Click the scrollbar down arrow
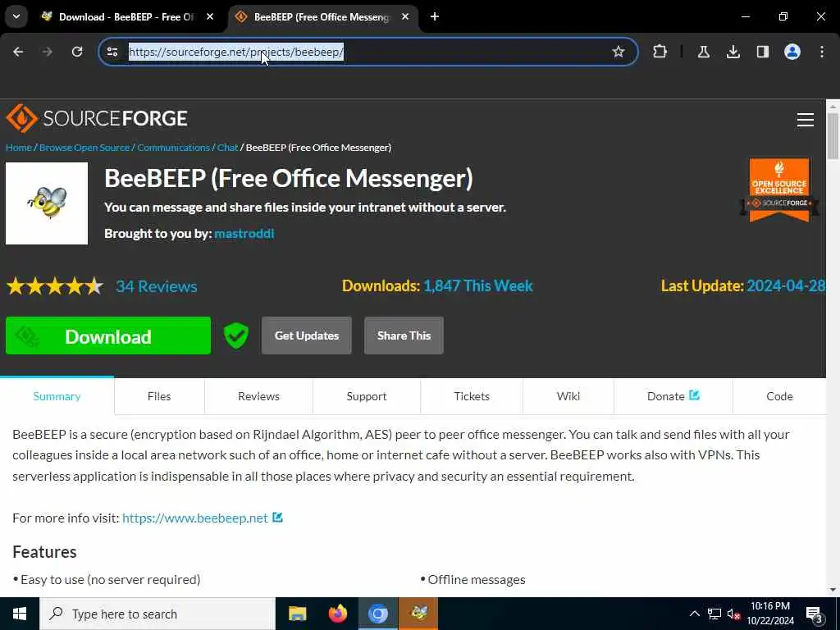The width and height of the screenshot is (840, 630). (833, 590)
